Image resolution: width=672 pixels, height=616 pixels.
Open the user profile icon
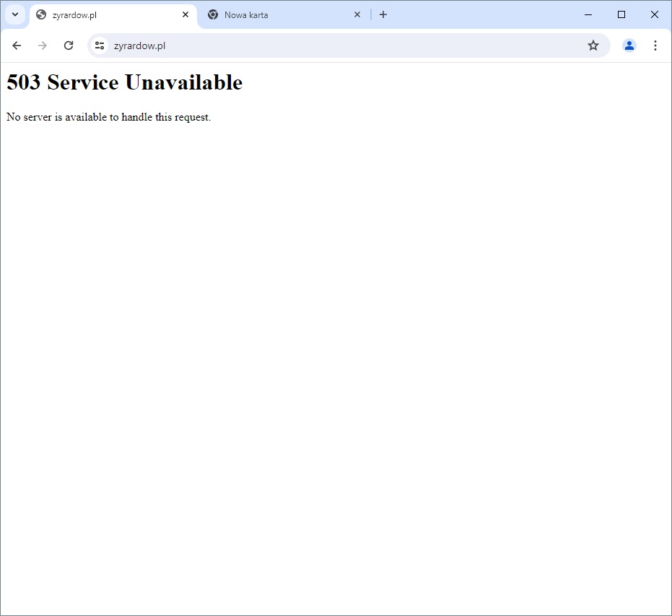pyautogui.click(x=629, y=45)
